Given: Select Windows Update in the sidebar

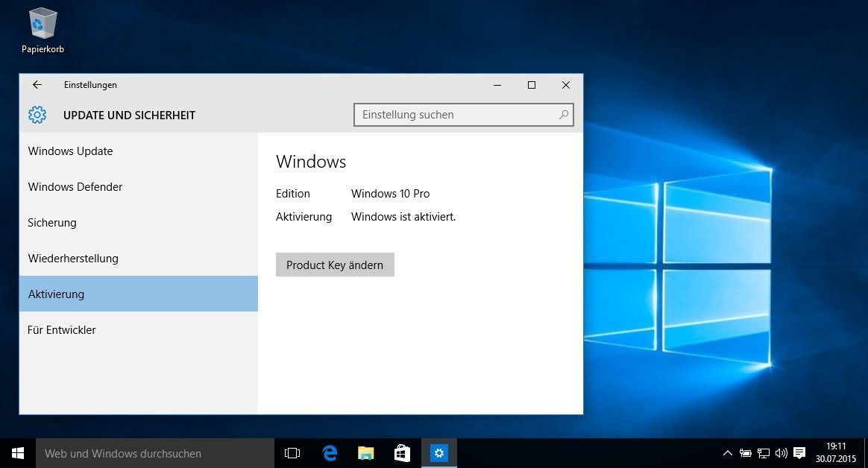Looking at the screenshot, I should pos(71,151).
